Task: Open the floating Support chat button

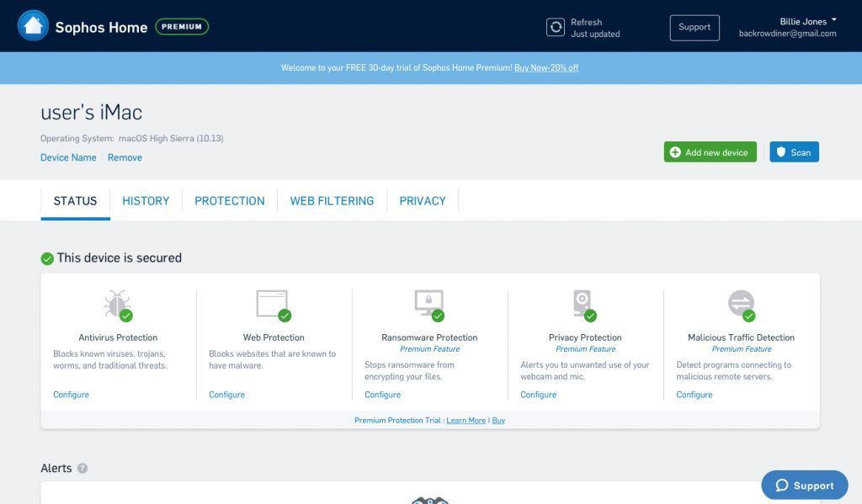Action: point(804,485)
